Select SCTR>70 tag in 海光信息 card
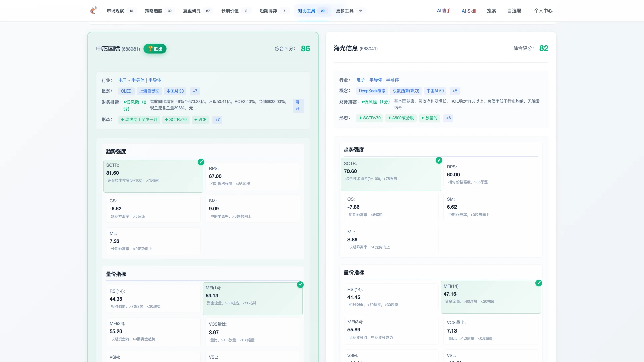This screenshot has height=362, width=644. pyautogui.click(x=370, y=118)
